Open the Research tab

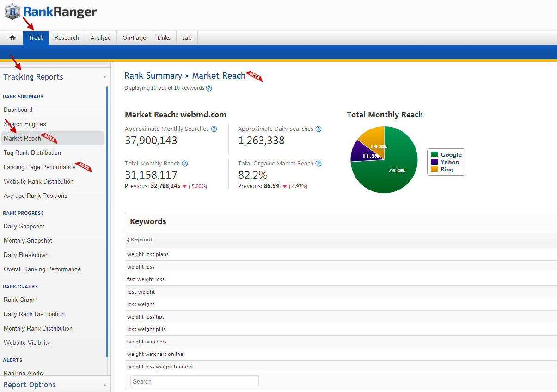[x=67, y=38]
